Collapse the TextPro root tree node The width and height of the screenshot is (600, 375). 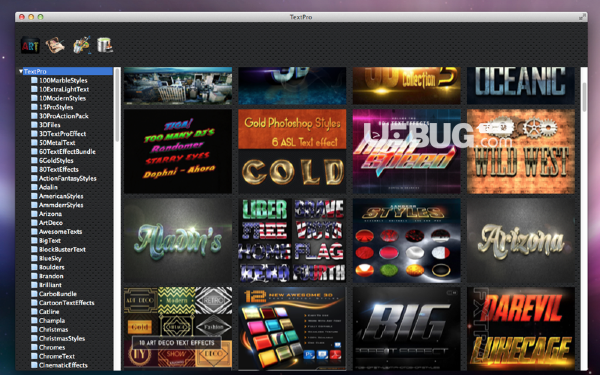pos(21,72)
